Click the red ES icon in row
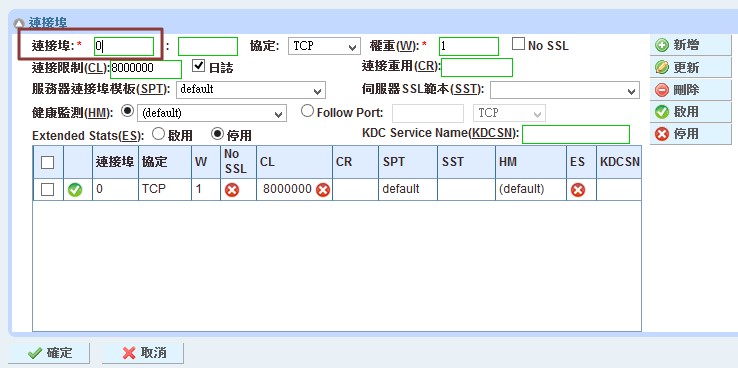 (x=578, y=190)
